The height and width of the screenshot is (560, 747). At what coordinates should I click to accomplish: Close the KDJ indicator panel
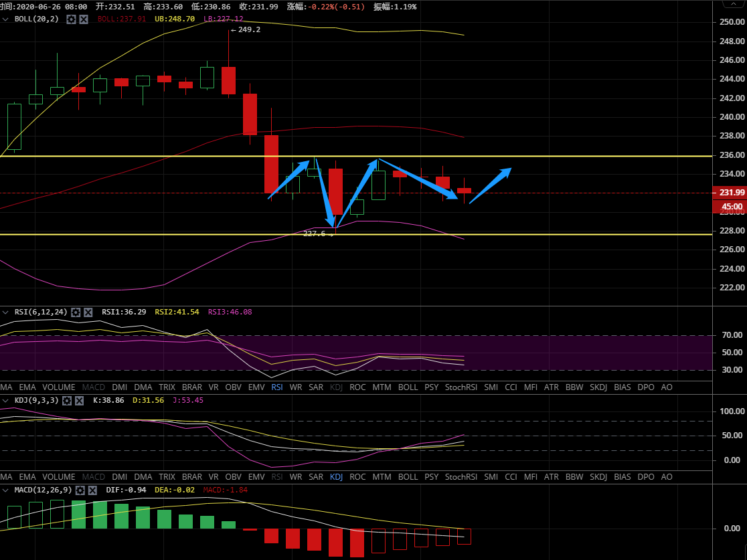tap(79, 400)
